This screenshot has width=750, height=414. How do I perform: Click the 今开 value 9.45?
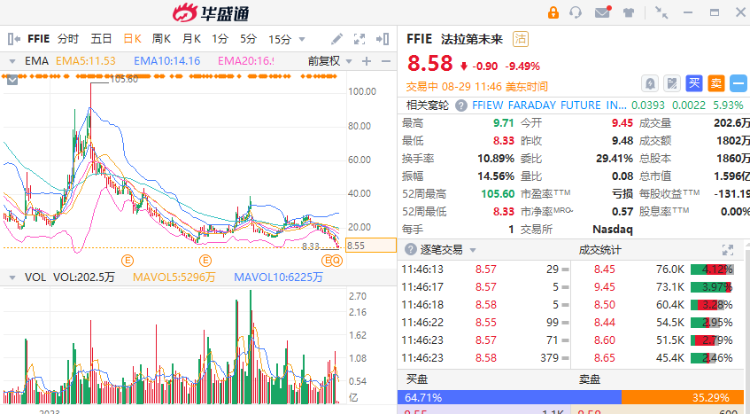pos(622,123)
